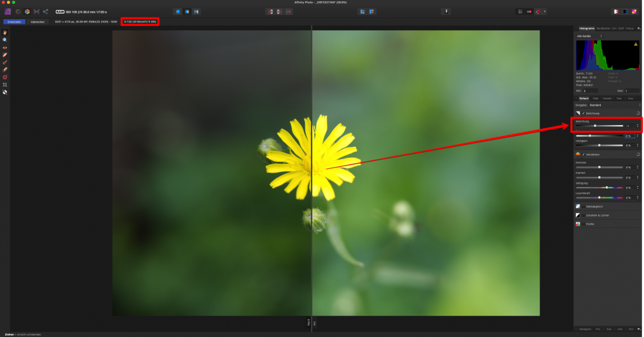Click the Kontrast value stepper arrows

click(x=638, y=168)
